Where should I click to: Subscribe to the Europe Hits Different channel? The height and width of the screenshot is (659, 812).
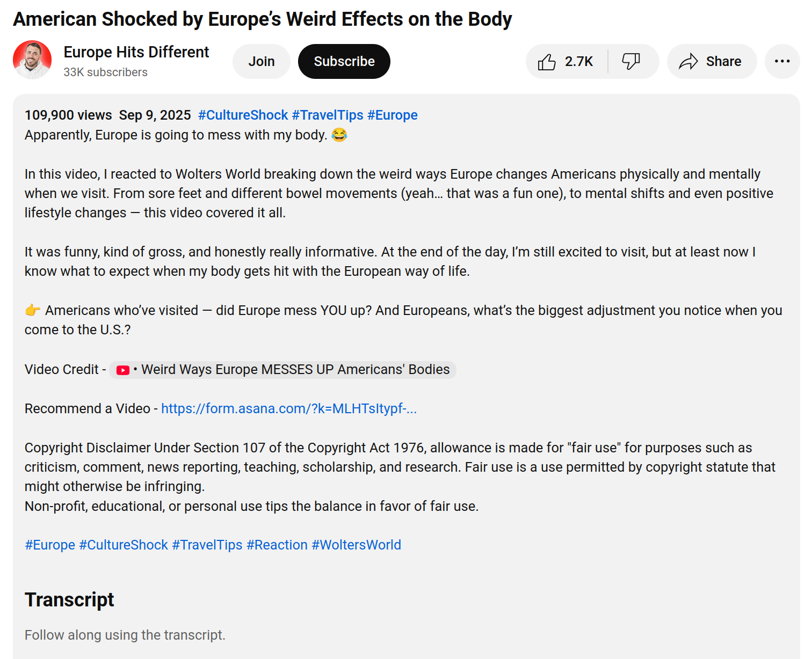344,61
